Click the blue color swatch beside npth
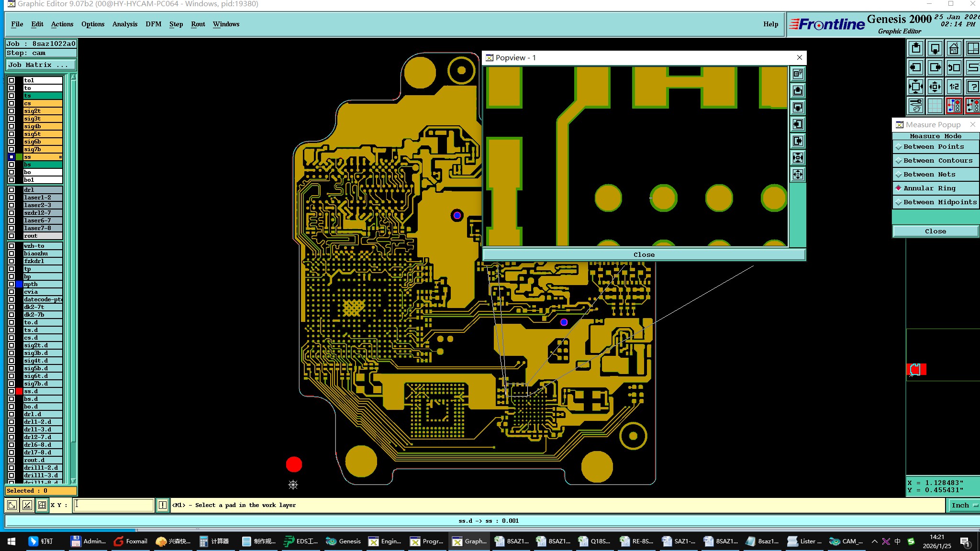The width and height of the screenshot is (980, 551). click(x=19, y=284)
